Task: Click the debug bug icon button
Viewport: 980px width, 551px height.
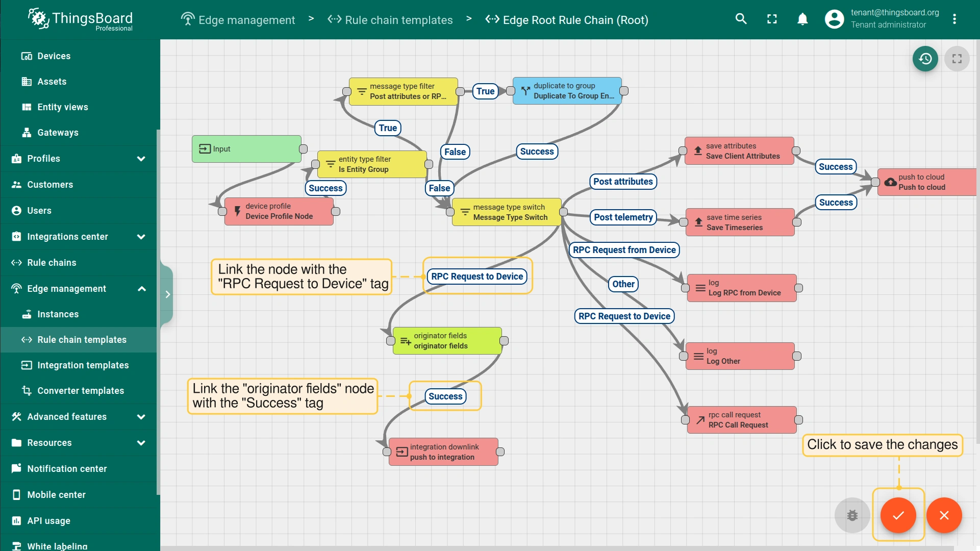Action: point(852,515)
